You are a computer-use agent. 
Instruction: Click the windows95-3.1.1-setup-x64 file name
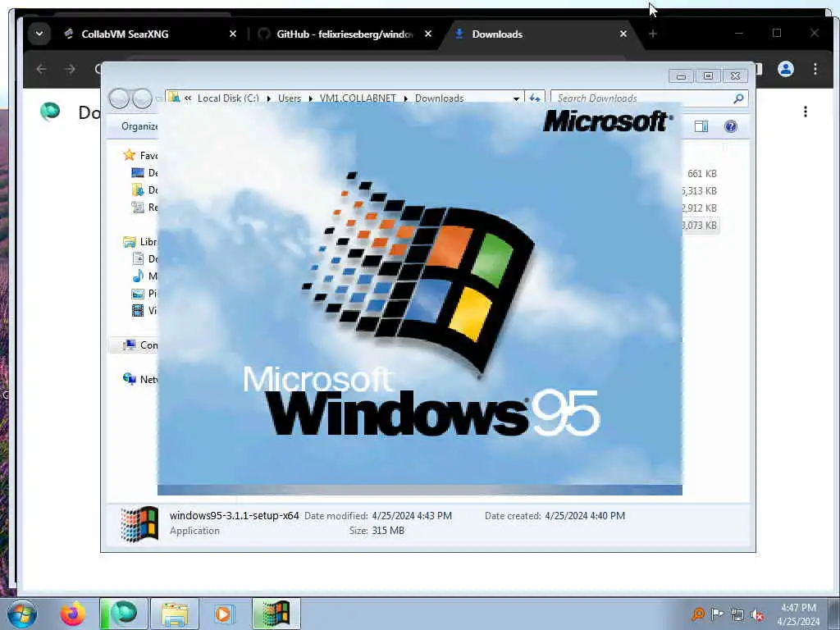tap(234, 515)
